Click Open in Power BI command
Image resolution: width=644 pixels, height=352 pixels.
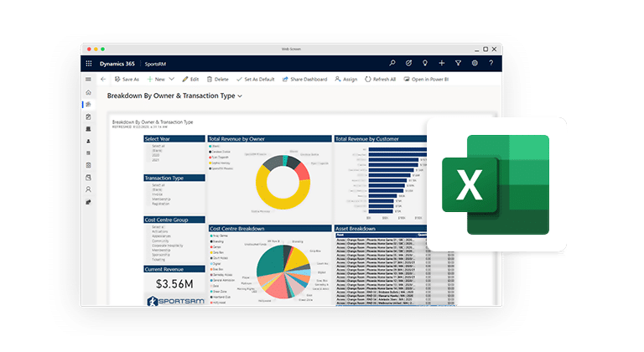click(x=426, y=80)
